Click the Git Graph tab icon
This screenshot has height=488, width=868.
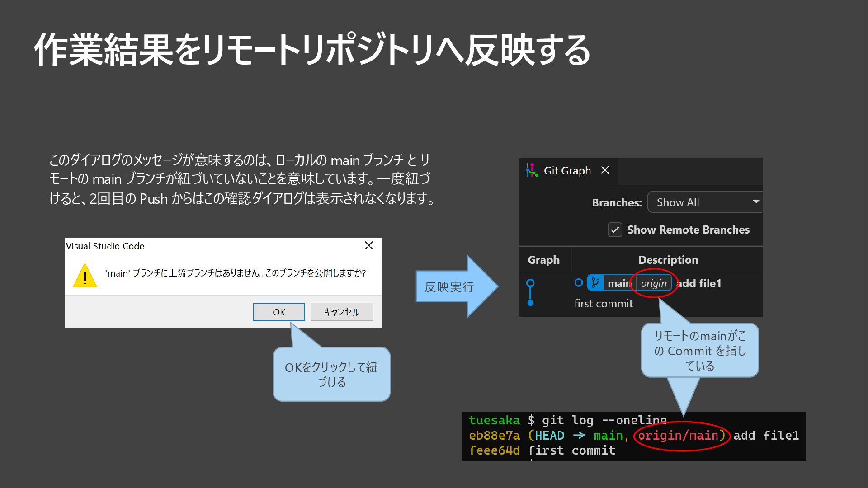click(532, 170)
